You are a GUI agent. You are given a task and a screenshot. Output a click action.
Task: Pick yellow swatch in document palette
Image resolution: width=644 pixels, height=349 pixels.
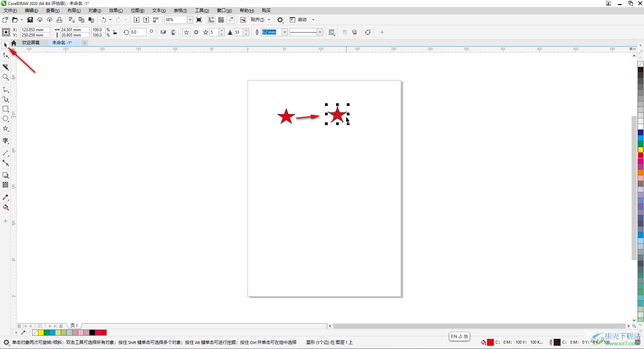pyautogui.click(x=41, y=333)
